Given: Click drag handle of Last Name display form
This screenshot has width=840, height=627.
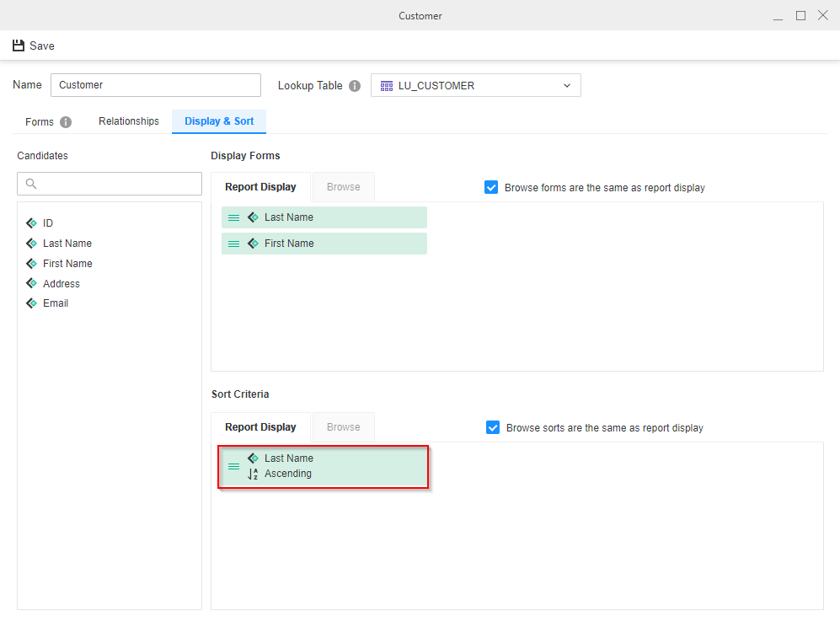Looking at the screenshot, I should coord(234,217).
